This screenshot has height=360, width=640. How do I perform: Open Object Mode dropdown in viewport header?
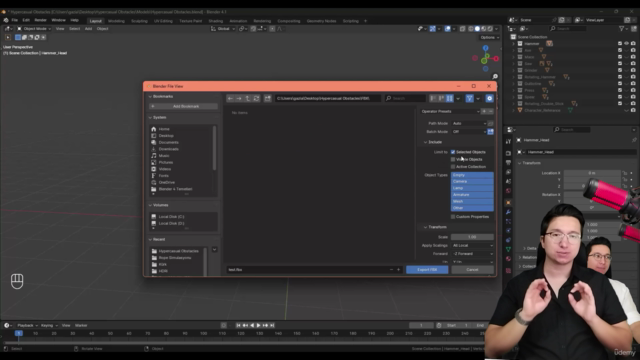(34, 29)
